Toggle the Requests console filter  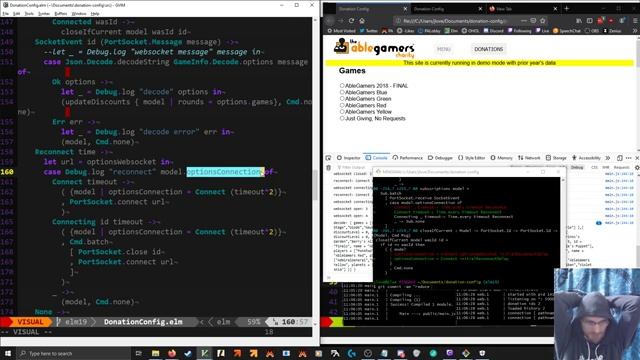(622, 167)
